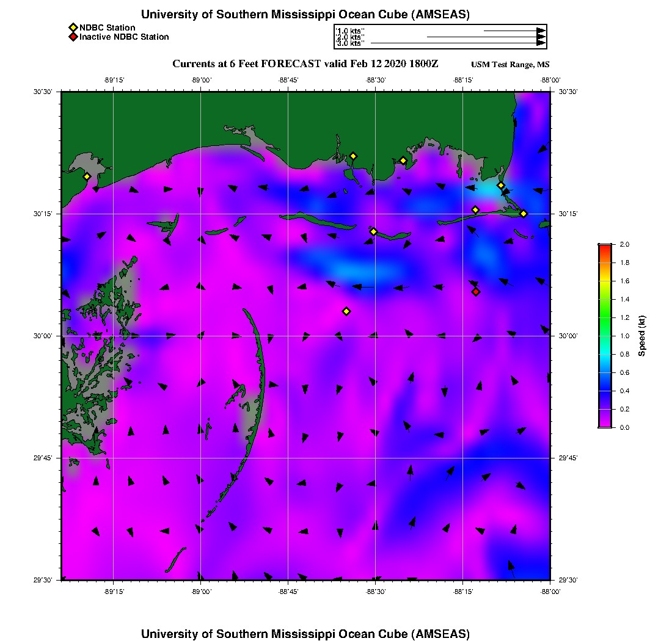Click the 'Speed (kt)' color bar label
This screenshot has width=672, height=641.
coord(642,336)
